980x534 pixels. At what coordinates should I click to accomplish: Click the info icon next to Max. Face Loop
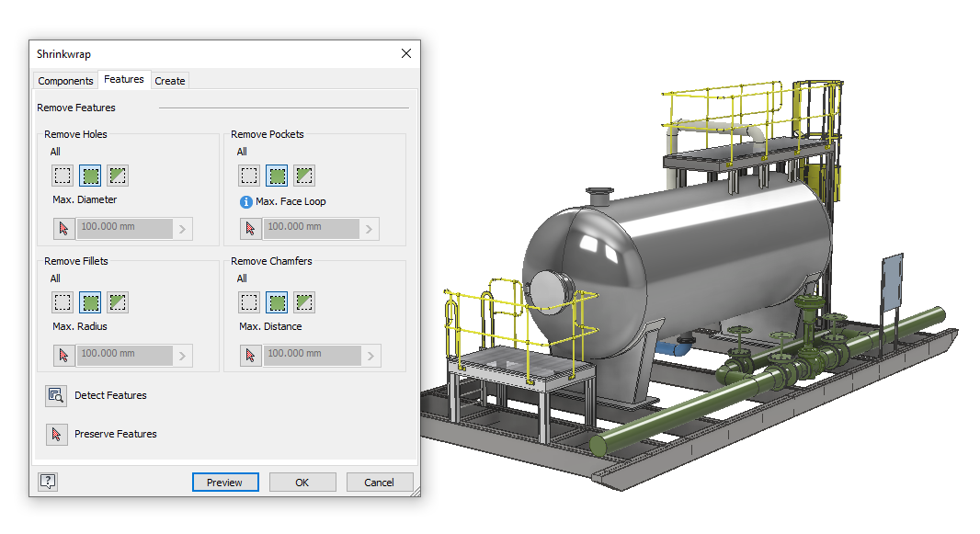[245, 201]
